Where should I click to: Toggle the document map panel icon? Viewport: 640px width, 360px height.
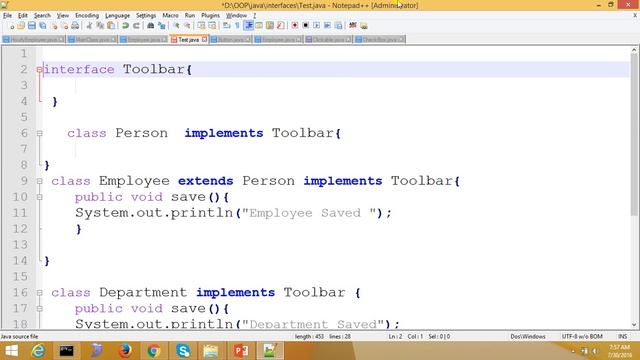(x=270, y=26)
